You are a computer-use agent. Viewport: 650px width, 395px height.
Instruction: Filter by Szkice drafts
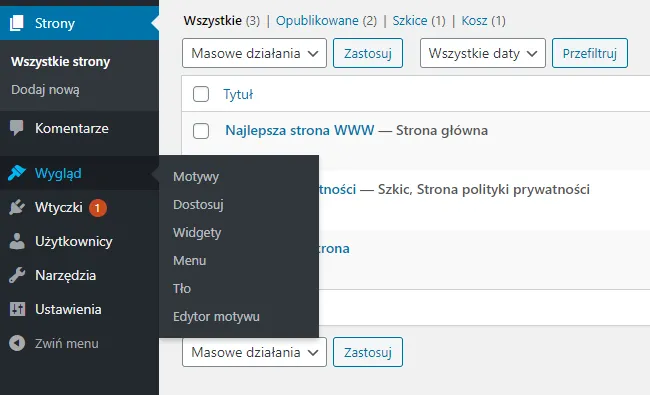click(x=410, y=20)
